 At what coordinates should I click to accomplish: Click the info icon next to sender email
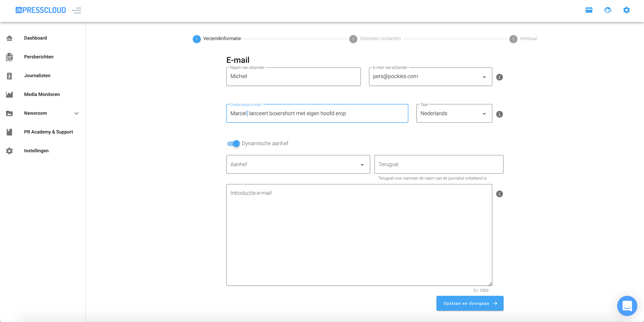pos(499,77)
